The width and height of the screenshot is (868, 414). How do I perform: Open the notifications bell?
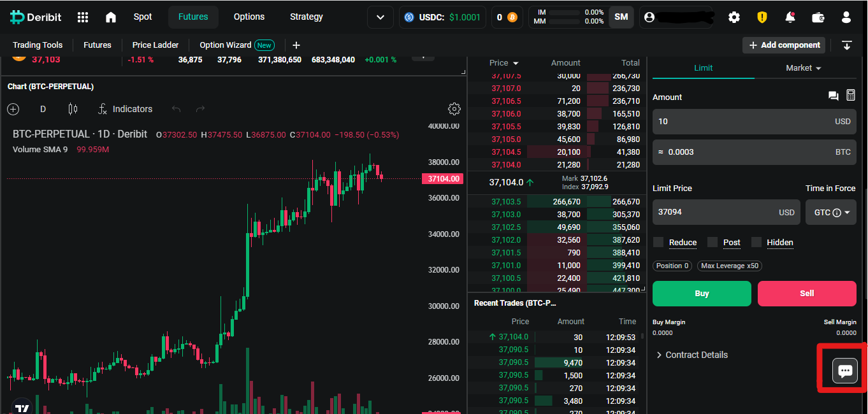tap(790, 17)
